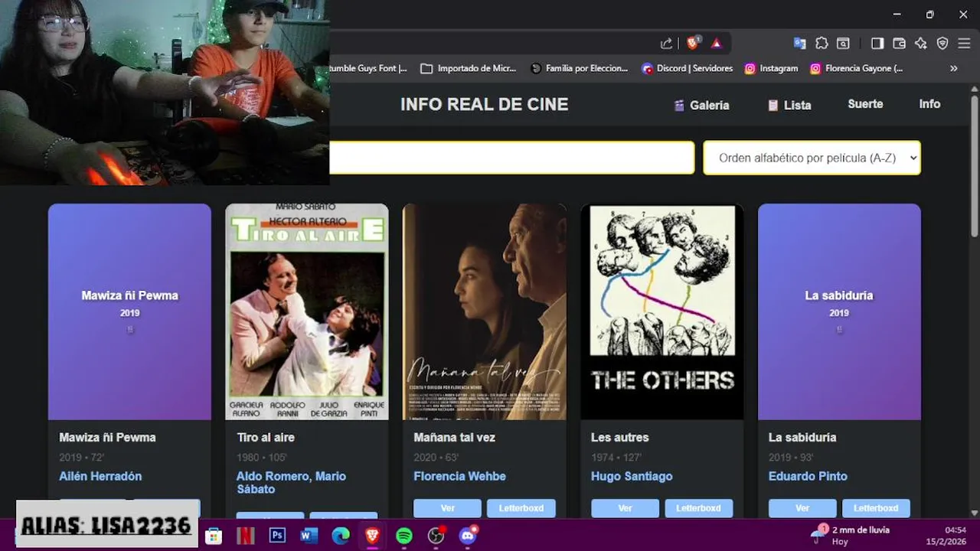Open the weather widget showing 2 mm de lluvia
This screenshot has height=551, width=980.
click(851, 535)
